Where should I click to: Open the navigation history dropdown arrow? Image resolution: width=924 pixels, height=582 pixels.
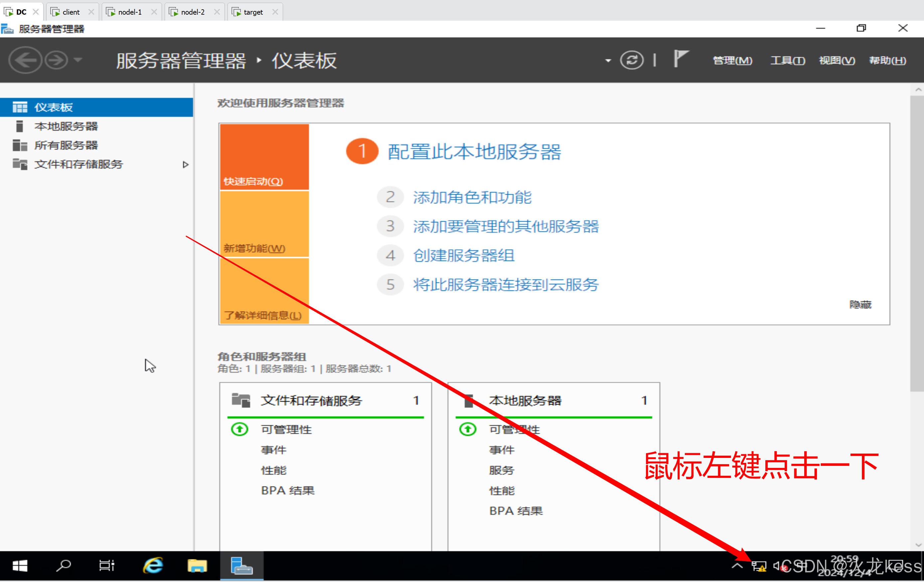click(x=78, y=60)
